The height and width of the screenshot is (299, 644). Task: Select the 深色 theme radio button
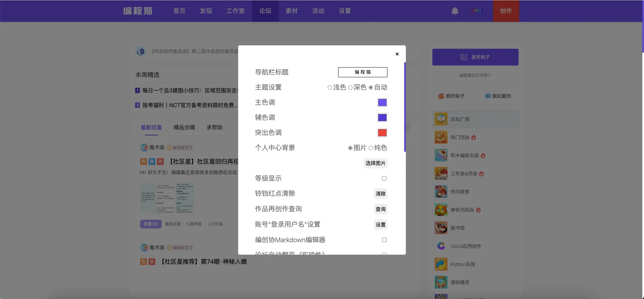(350, 88)
